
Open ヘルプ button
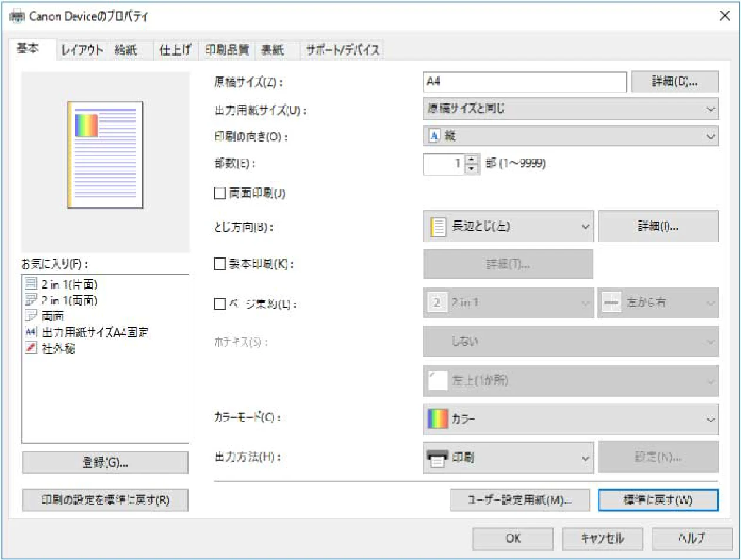click(x=692, y=538)
